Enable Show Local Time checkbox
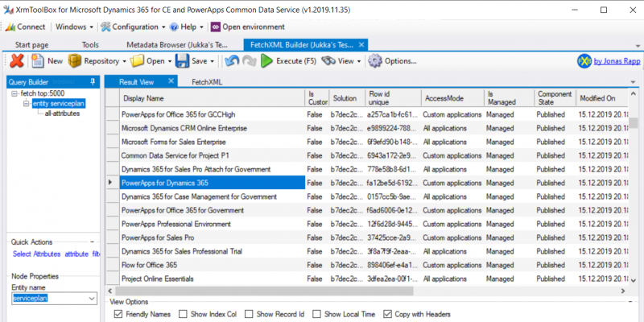Viewport: 644px width, 322px height. [316, 314]
